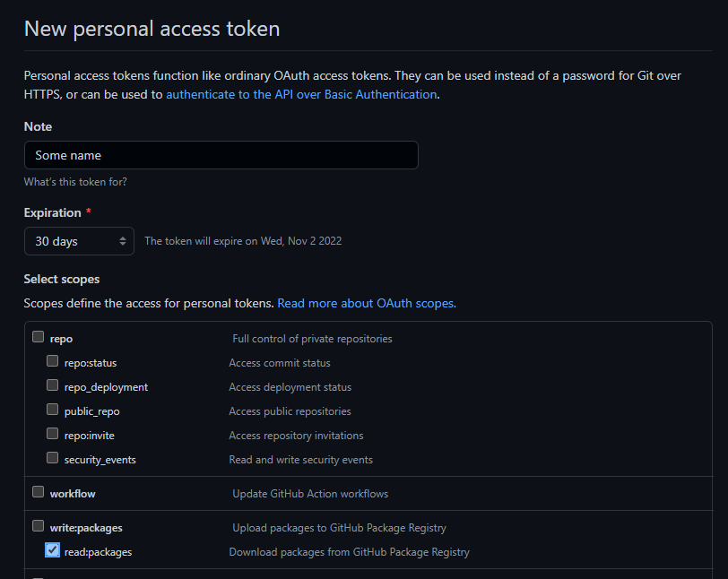Click the public_repo label text
The height and width of the screenshot is (579, 728).
click(92, 411)
